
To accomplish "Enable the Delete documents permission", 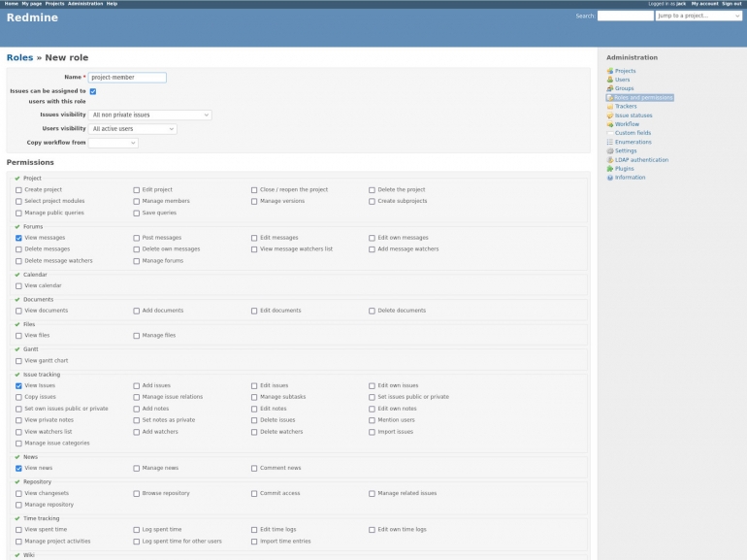I will 372,312.
